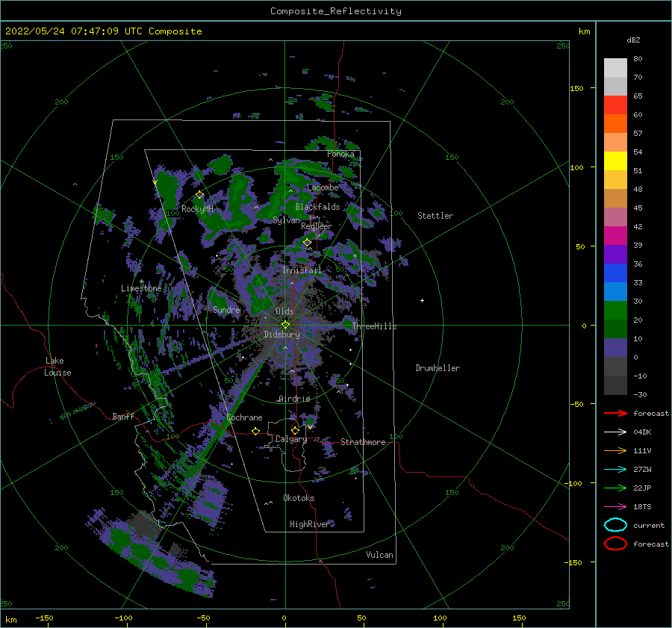Click the red forecast arrow in legend
The width and height of the screenshot is (672, 628).
tap(615, 413)
